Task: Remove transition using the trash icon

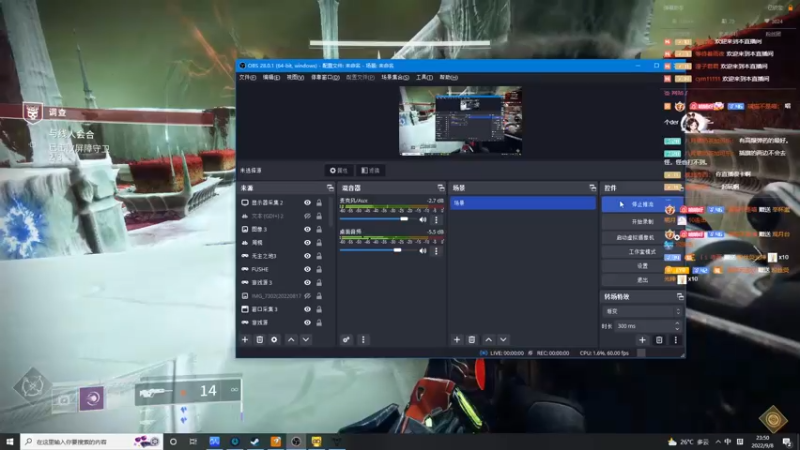Action: (x=659, y=340)
